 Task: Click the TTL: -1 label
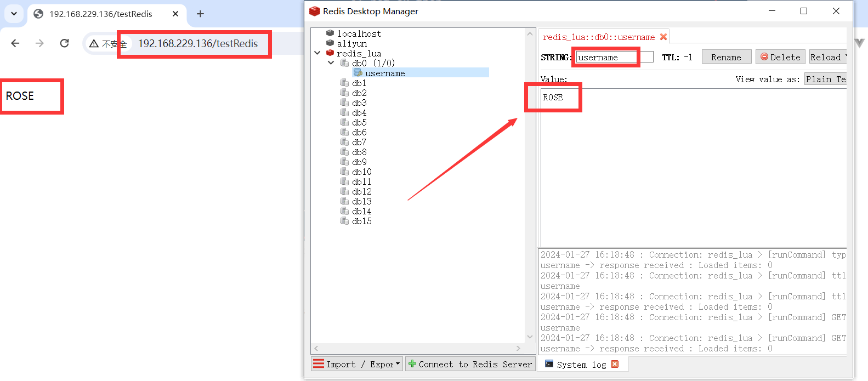(677, 57)
